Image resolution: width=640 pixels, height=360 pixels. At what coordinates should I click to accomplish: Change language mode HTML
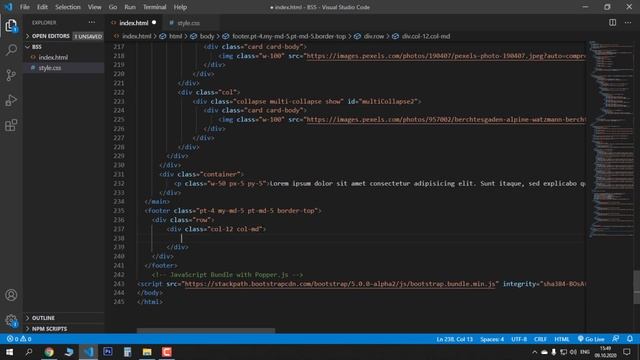pos(562,339)
